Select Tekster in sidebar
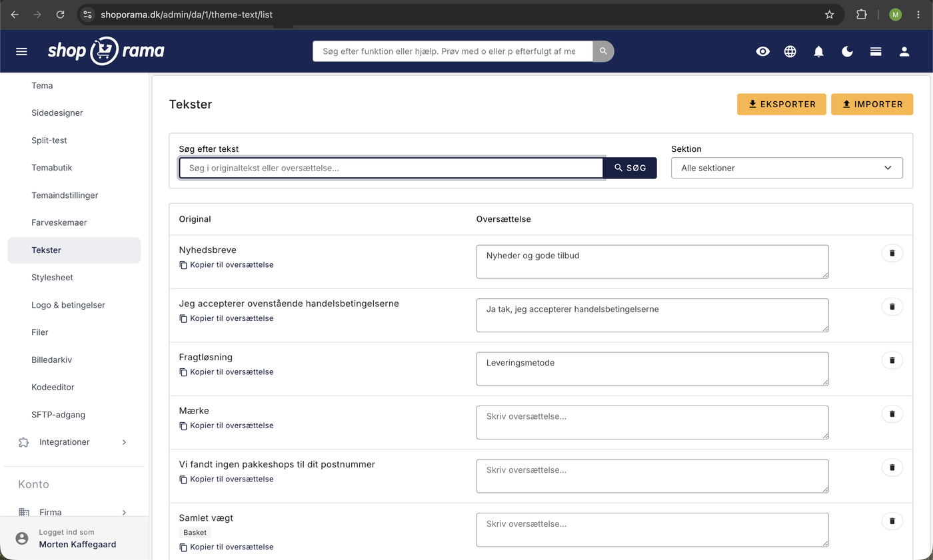The image size is (933, 560). [x=74, y=250]
